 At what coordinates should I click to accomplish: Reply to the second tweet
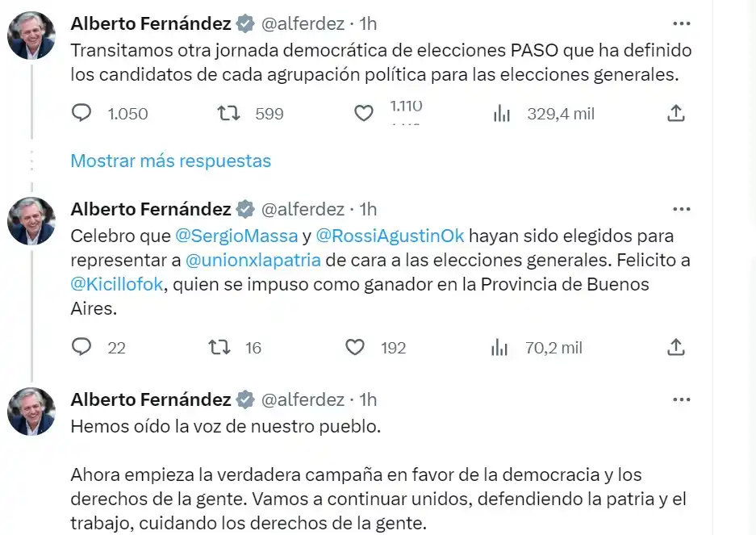click(x=81, y=348)
